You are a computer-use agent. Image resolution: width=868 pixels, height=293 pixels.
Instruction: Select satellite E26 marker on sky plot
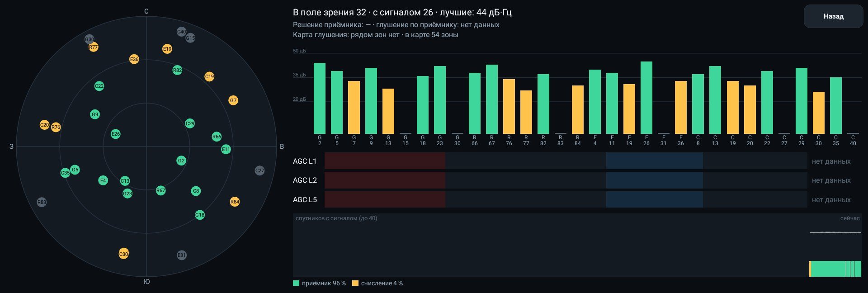(116, 134)
